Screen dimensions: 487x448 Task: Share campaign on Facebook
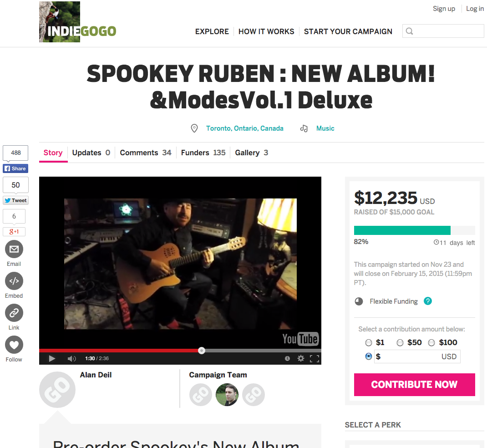pos(15,168)
